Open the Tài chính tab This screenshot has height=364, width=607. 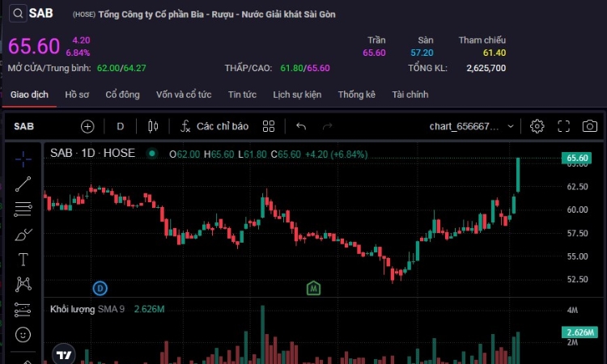coord(410,95)
